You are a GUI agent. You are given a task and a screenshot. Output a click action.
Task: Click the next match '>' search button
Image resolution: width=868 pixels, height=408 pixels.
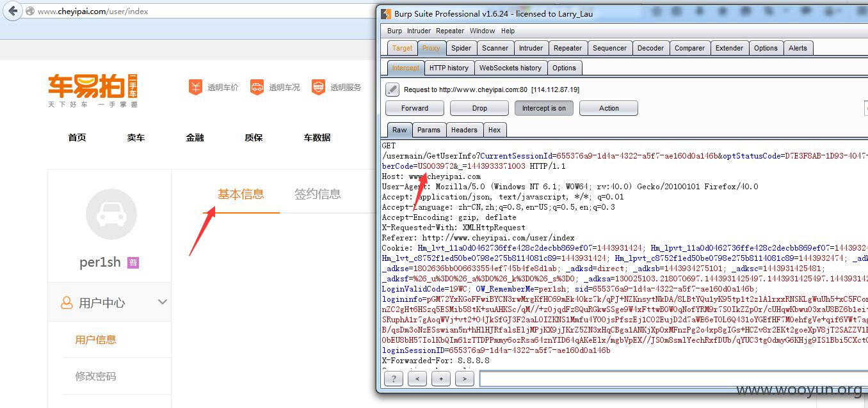click(x=465, y=379)
